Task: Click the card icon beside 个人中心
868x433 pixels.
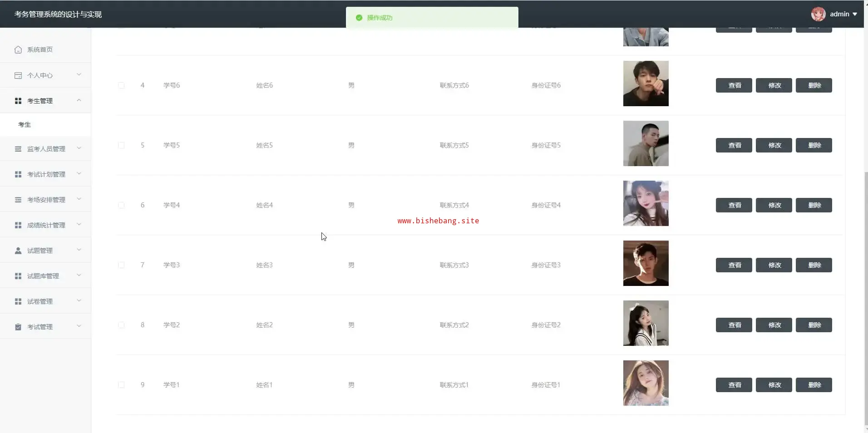Action: [x=18, y=75]
